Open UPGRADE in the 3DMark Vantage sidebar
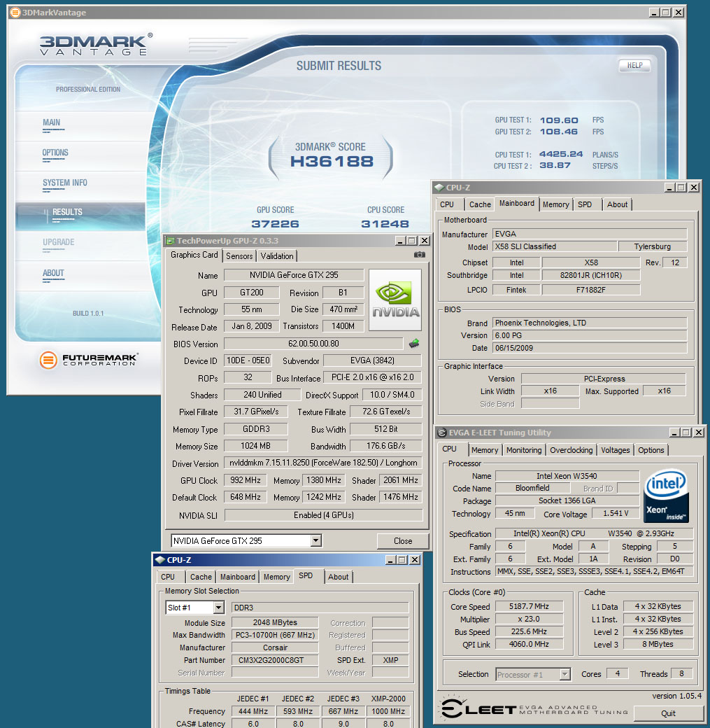This screenshot has width=710, height=728. pos(59,242)
